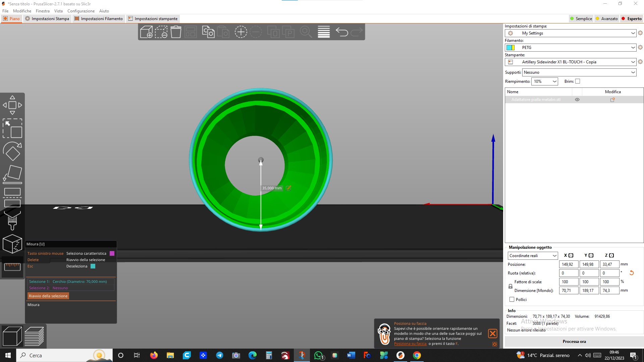644x362 pixels.
Task: Open the Configurazione menu
Action: tap(81, 11)
